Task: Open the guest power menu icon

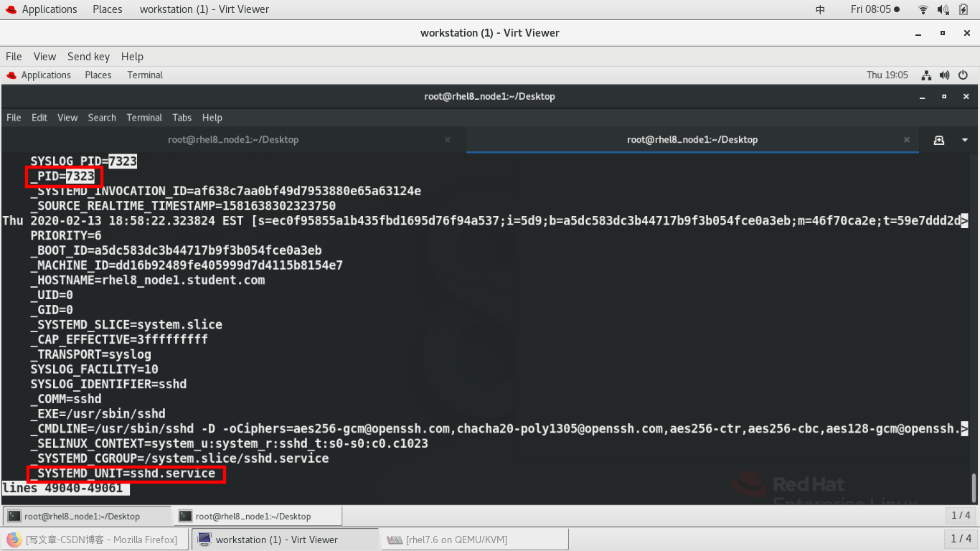Action: click(963, 75)
